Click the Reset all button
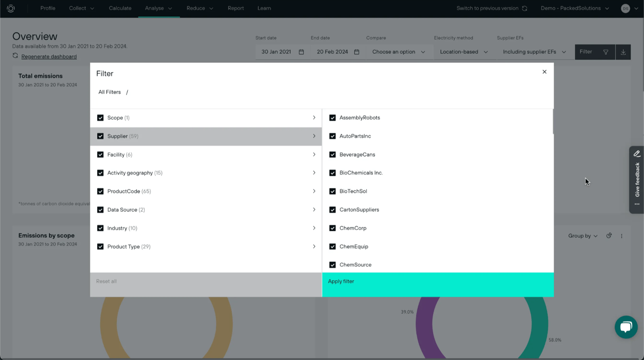The width and height of the screenshot is (644, 360). 106,281
